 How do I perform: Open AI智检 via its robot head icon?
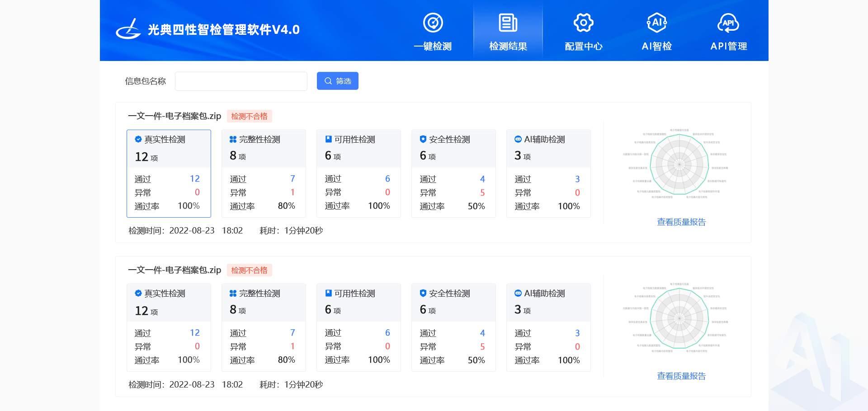click(x=656, y=22)
